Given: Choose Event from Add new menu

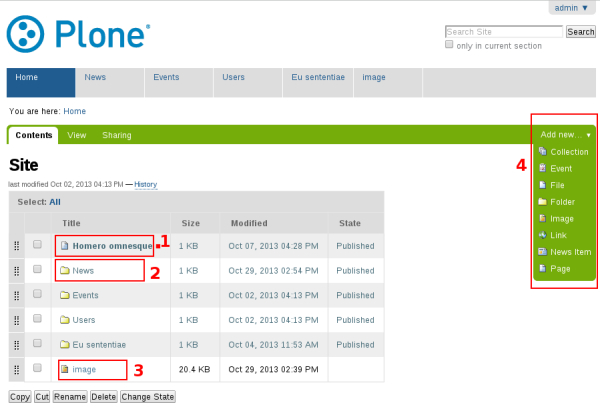Looking at the screenshot, I should tap(555, 168).
